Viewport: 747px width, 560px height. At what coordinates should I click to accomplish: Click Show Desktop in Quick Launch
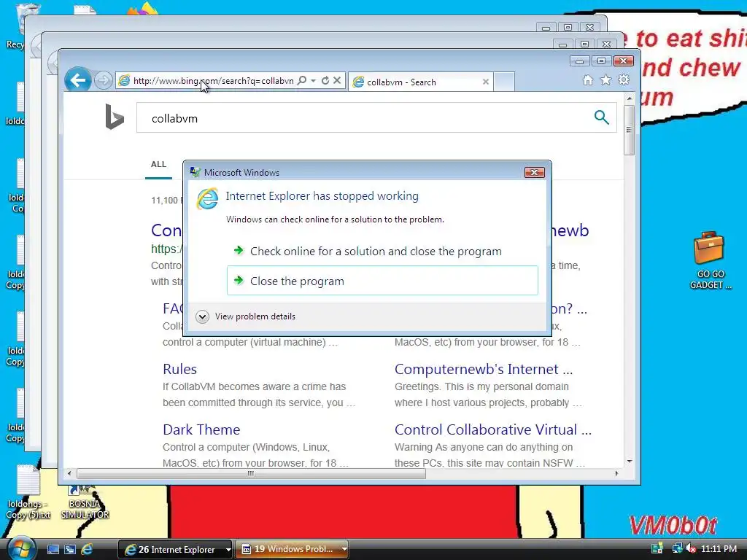(53, 549)
